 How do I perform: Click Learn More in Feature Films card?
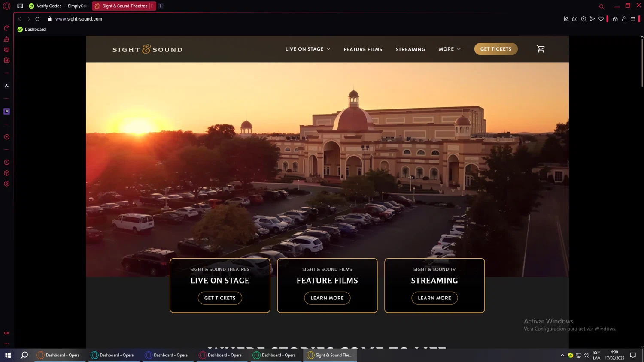point(327,298)
